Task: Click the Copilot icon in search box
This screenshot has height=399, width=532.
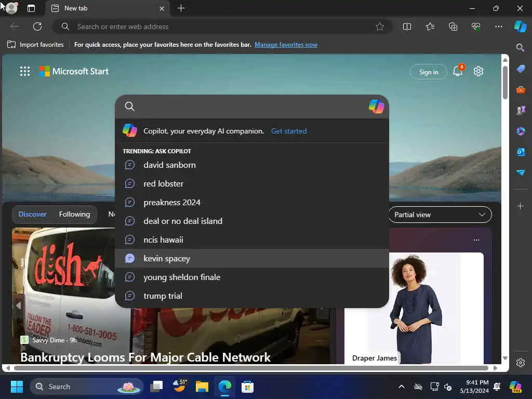Action: 376,107
